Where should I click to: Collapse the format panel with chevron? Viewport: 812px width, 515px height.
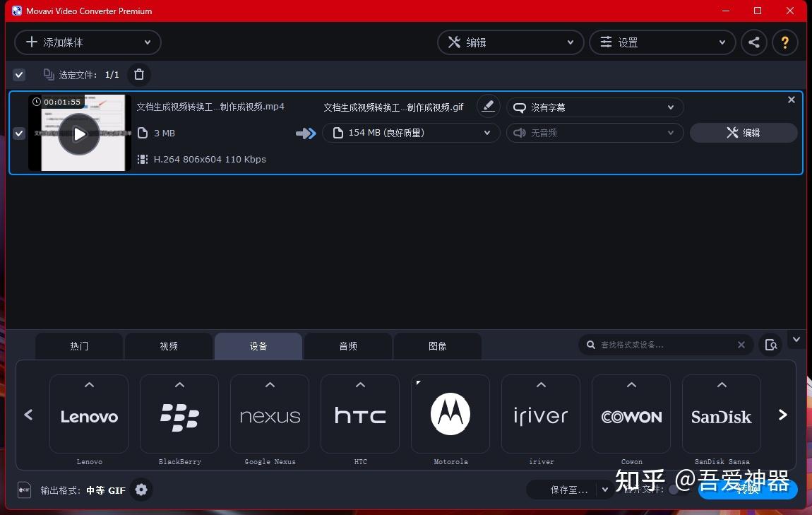point(796,340)
